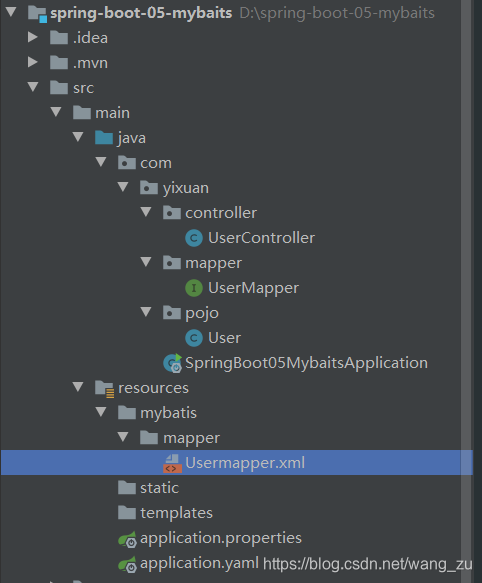482x583 pixels.
Task: Click the controller package icon
Action: (172, 212)
